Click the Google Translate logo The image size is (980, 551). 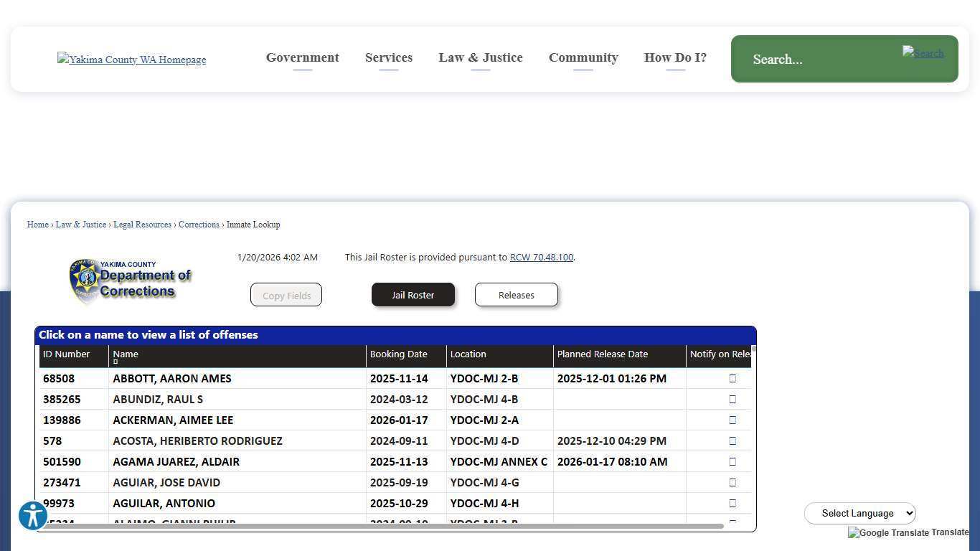887,533
